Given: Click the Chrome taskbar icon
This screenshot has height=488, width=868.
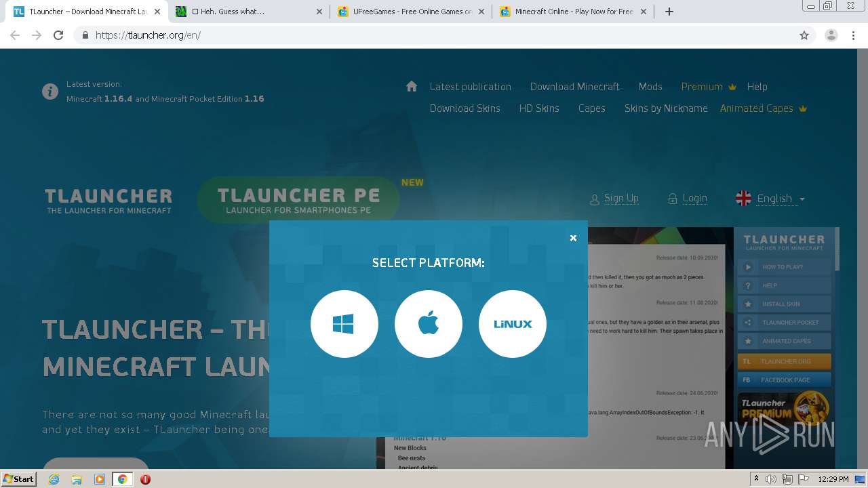Looking at the screenshot, I should click(x=122, y=479).
